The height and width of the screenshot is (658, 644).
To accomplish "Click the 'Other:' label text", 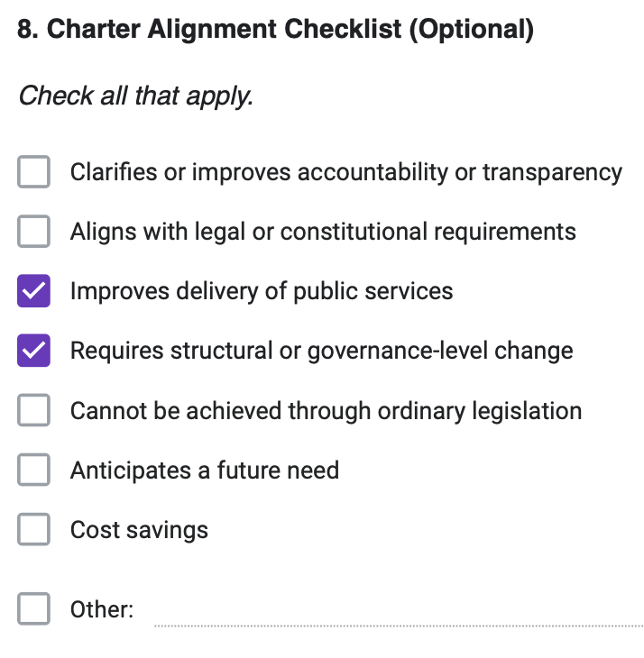I will (102, 610).
